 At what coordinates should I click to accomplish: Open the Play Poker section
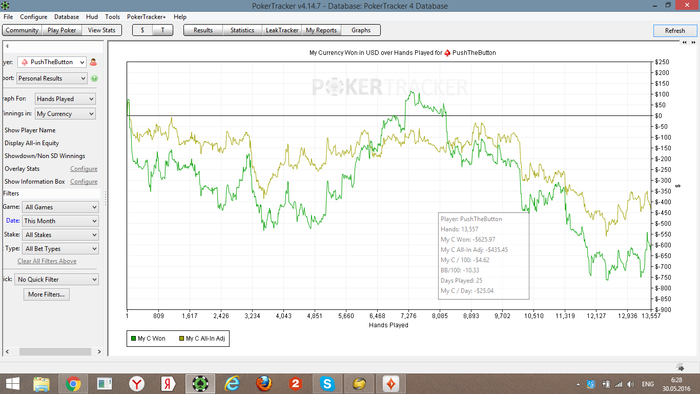(62, 30)
